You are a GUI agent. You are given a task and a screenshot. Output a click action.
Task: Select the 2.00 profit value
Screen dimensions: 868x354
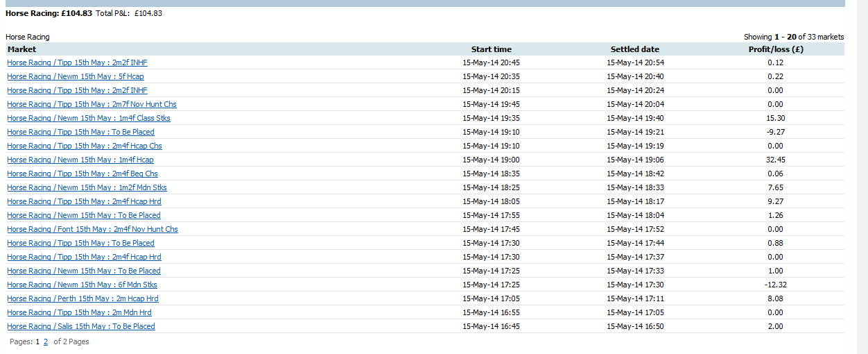(x=776, y=326)
